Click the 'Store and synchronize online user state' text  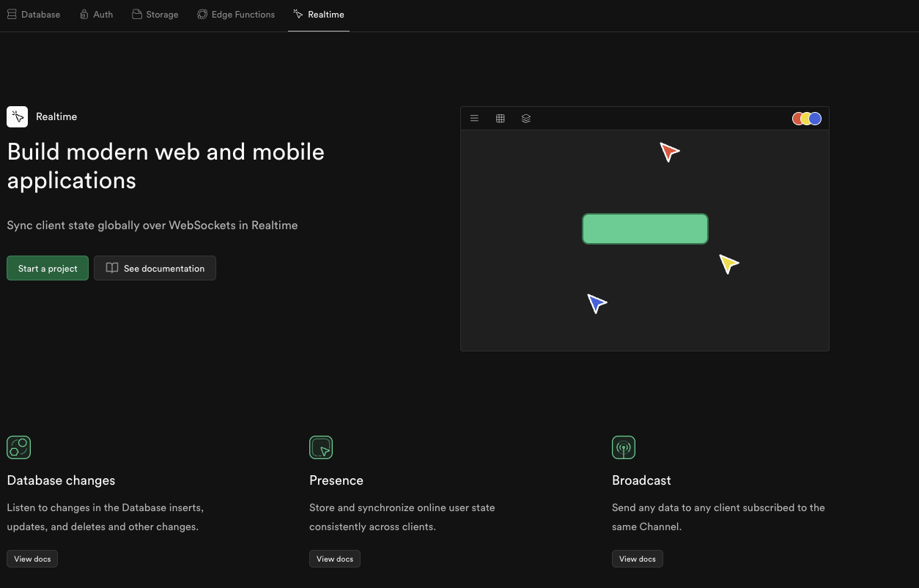click(402, 517)
